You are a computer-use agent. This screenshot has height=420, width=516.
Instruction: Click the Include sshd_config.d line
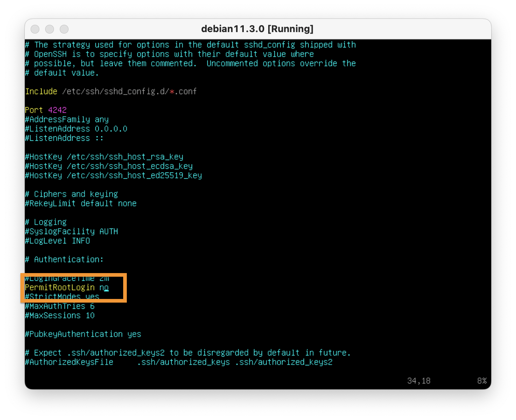(111, 92)
